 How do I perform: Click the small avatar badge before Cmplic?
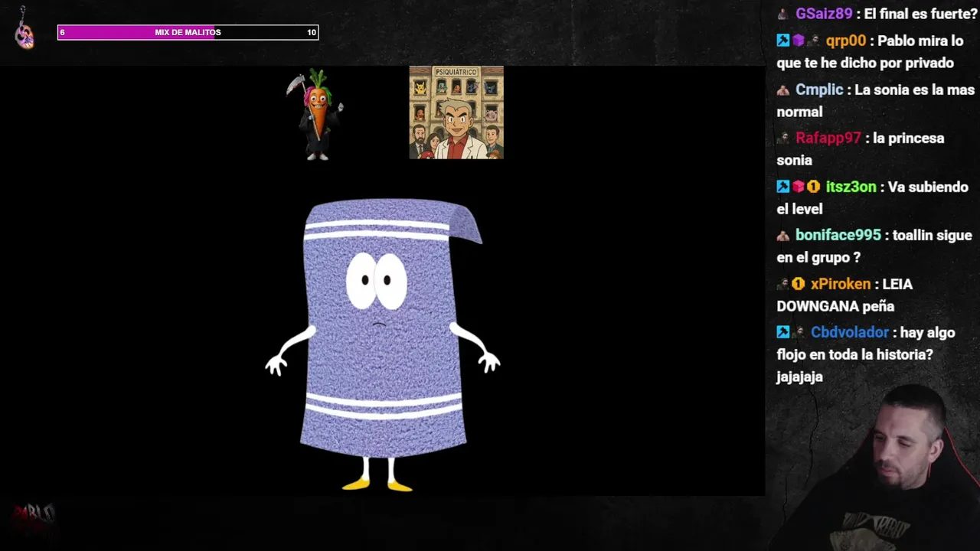tap(782, 90)
